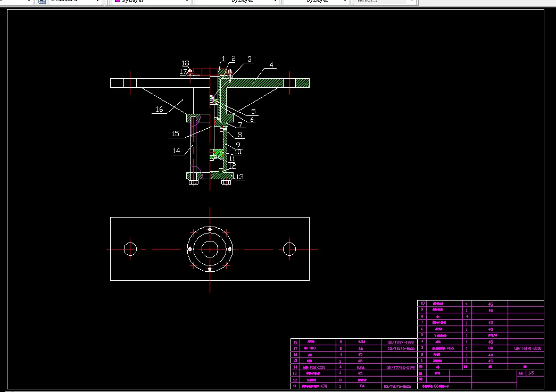This screenshot has height=392, width=556.
Task: Select balloon label 17 in the section view
Action: pyautogui.click(x=183, y=72)
